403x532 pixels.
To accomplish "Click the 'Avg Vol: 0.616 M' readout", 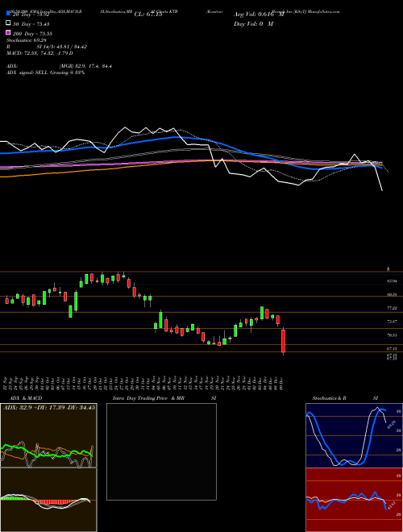I will click(x=259, y=15).
